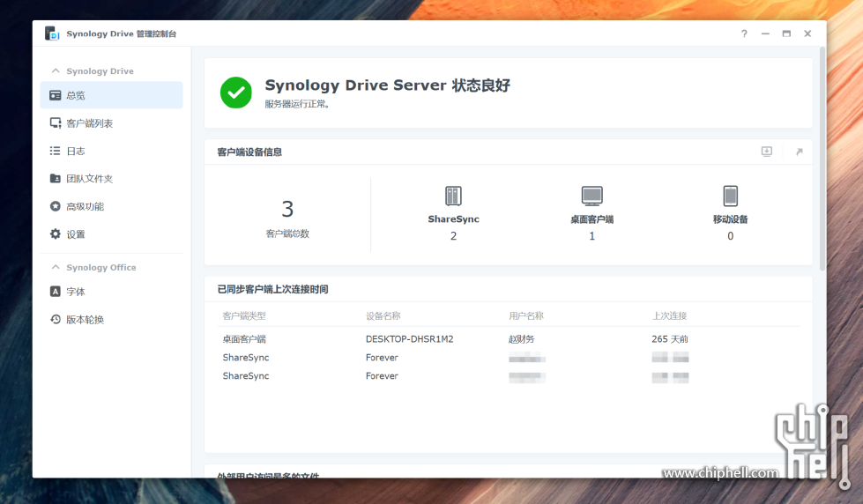Minimize the Synology Drive console window
Screen dimensions: 863x504
[x=765, y=33]
